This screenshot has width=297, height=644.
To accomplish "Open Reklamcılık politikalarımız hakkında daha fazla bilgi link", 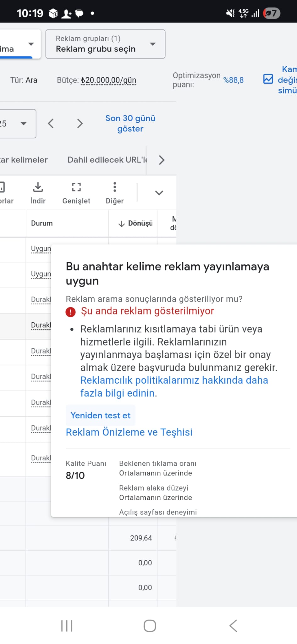I will click(174, 386).
